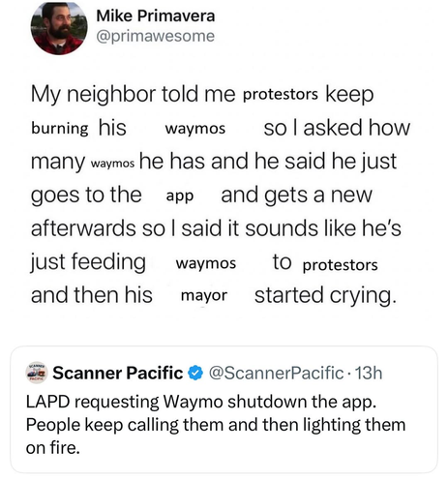Click protestors after 'to' in tweet
The image size is (448, 481).
[x=340, y=265]
